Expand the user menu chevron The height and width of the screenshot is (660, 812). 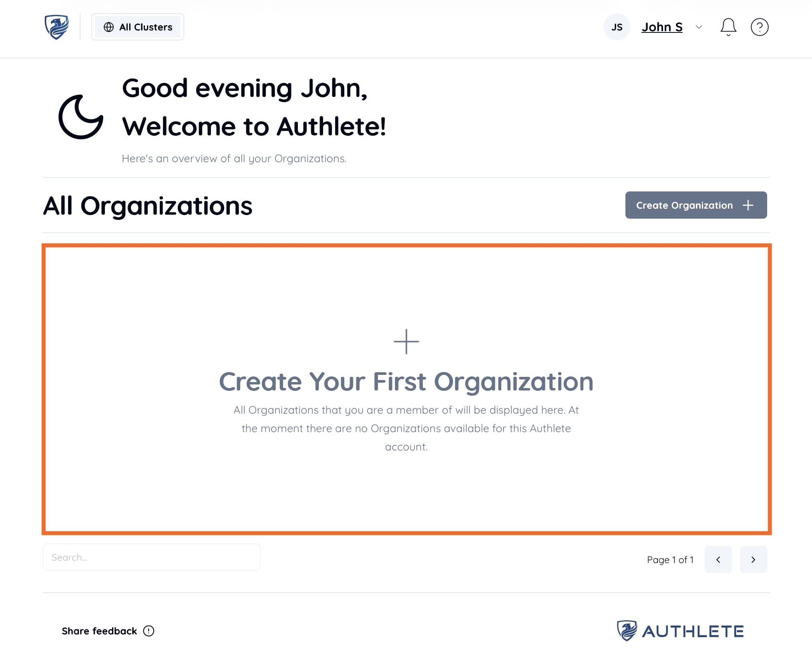point(699,27)
